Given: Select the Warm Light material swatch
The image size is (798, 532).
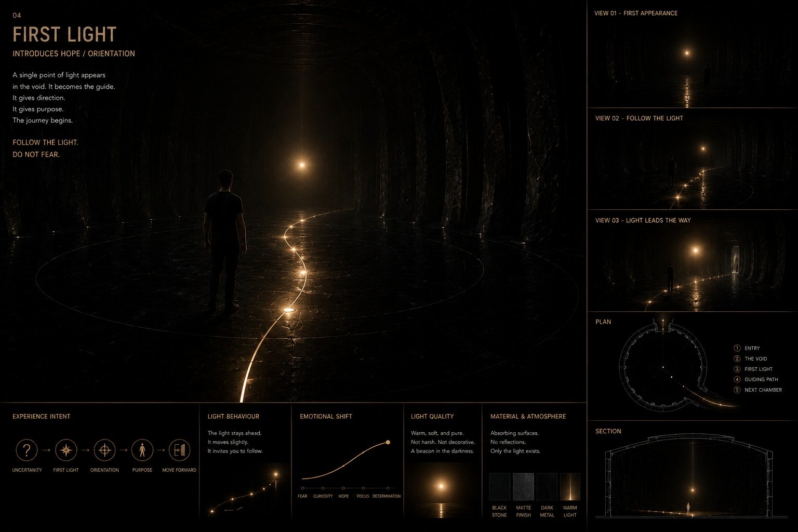Looking at the screenshot, I should click(570, 487).
